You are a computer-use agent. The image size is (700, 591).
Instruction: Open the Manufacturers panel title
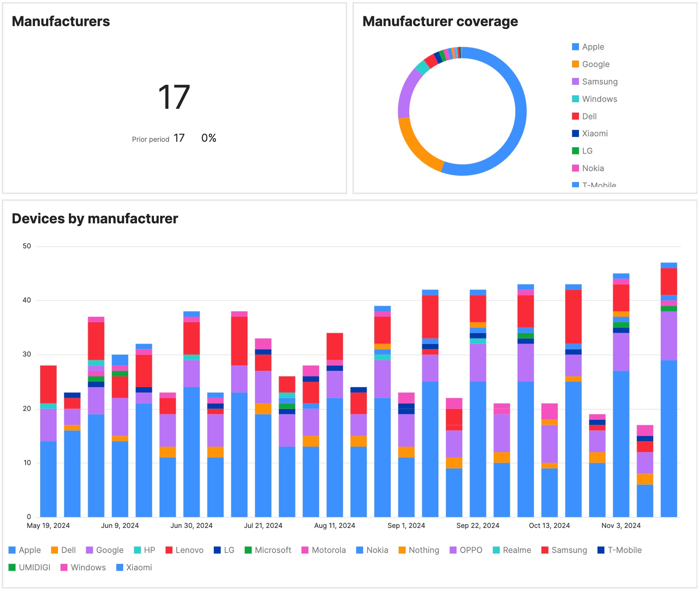[61, 21]
